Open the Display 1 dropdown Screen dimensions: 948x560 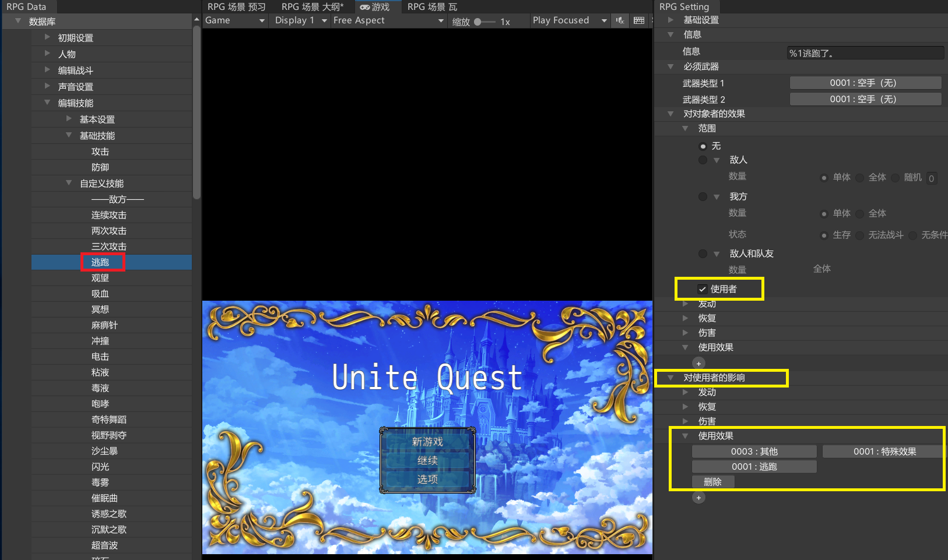[300, 20]
